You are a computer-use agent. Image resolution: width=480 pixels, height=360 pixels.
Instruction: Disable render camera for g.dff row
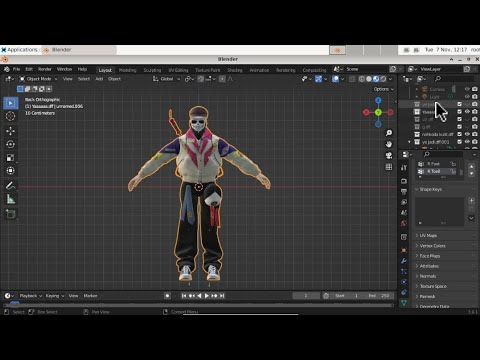point(475,127)
